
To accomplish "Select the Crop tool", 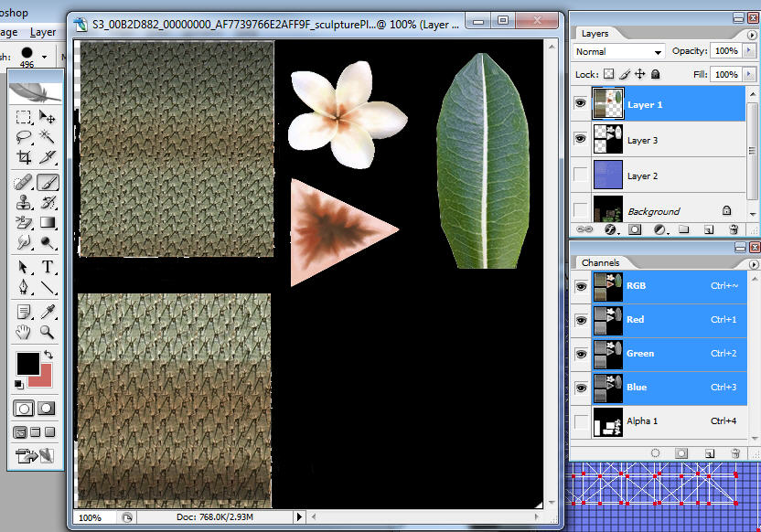I will coord(25,158).
